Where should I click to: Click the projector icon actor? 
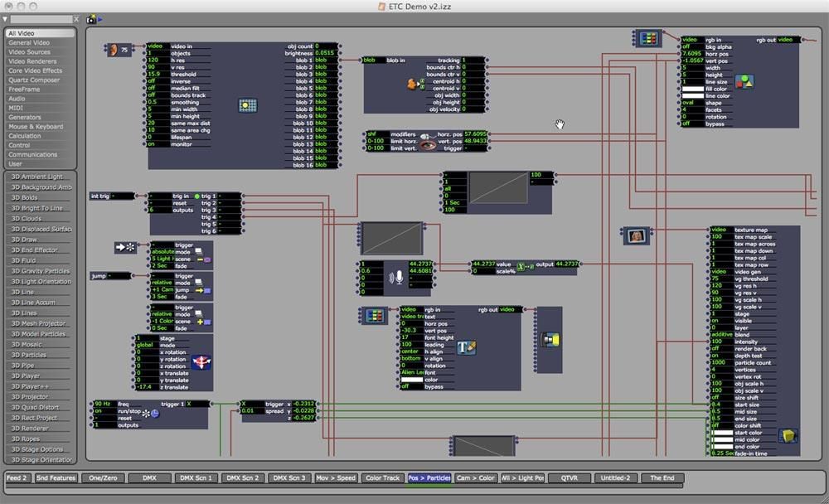click(x=549, y=340)
